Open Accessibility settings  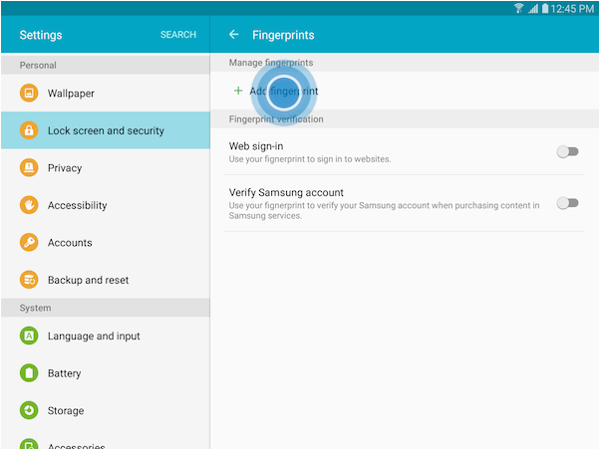105,205
